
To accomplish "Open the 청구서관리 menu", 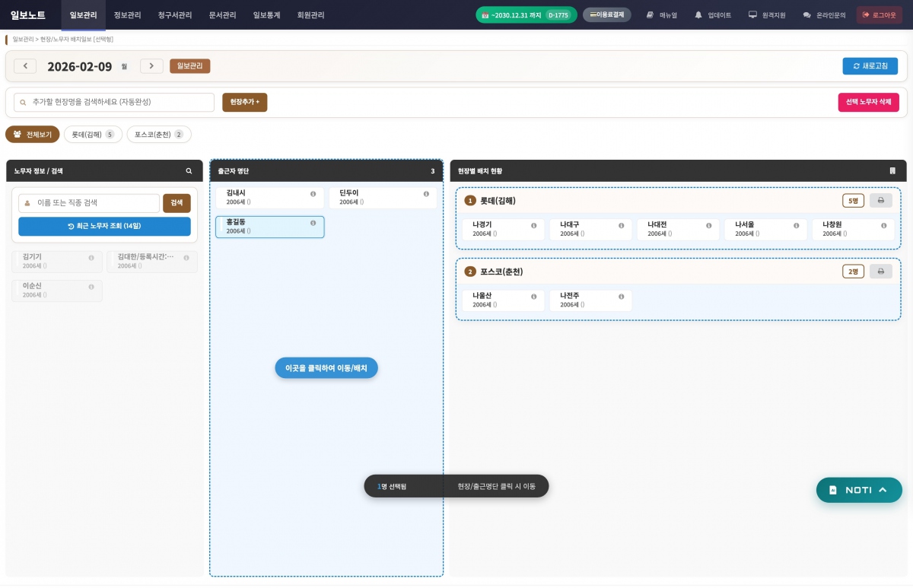I will tap(174, 14).
